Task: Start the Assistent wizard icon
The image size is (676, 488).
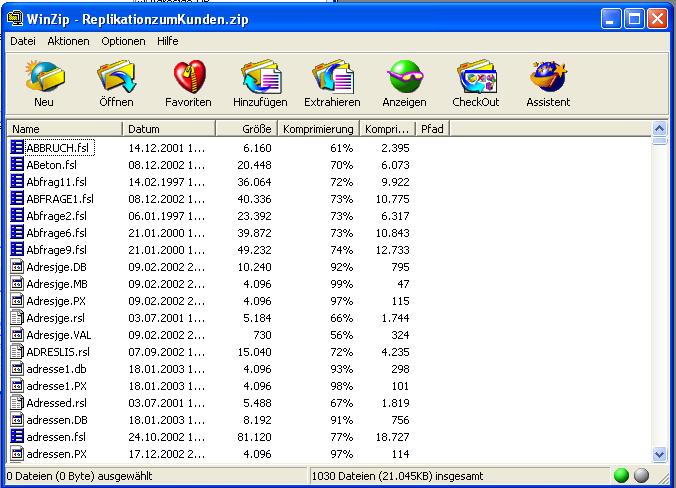Action: coord(548,78)
